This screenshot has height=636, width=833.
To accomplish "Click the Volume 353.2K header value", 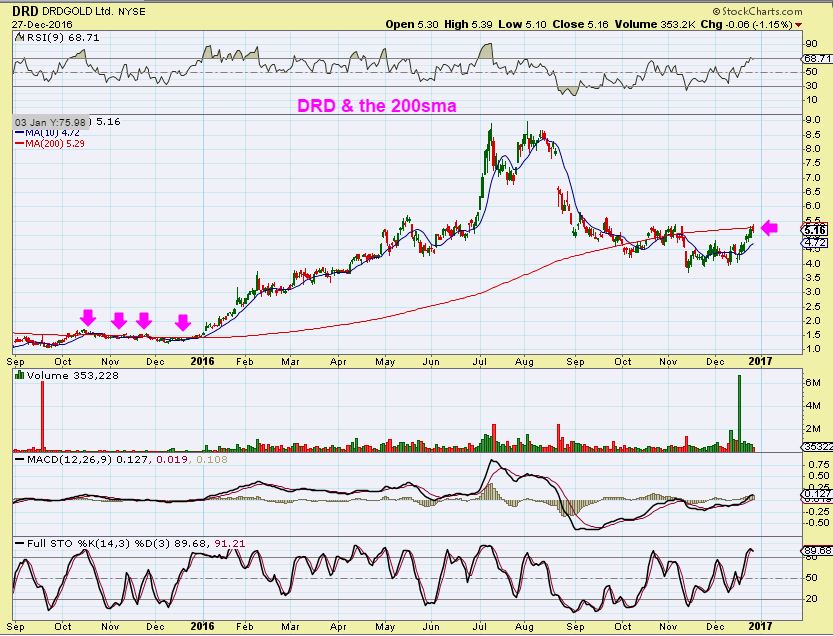I will pos(655,24).
